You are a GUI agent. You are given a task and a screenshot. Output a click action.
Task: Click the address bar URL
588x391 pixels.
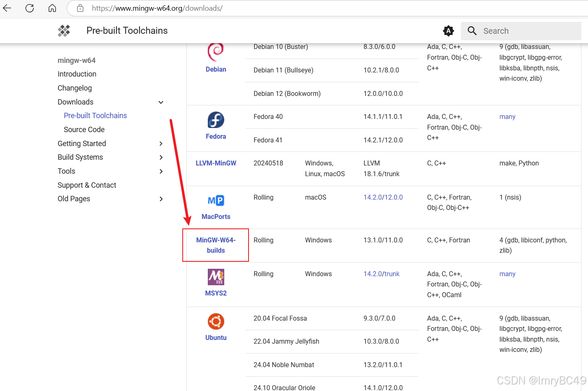tap(157, 8)
